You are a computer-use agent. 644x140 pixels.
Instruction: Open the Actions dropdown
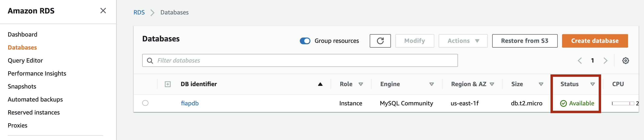[x=463, y=41]
